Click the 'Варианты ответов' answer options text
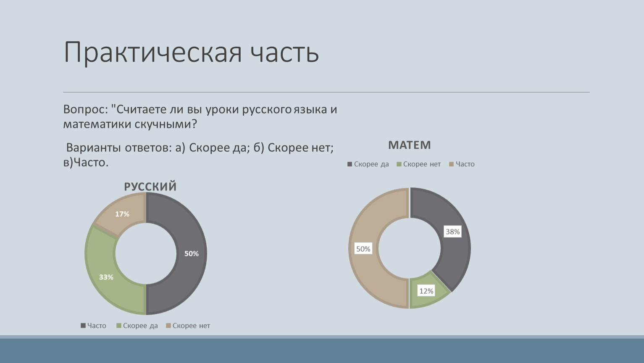 click(x=198, y=155)
